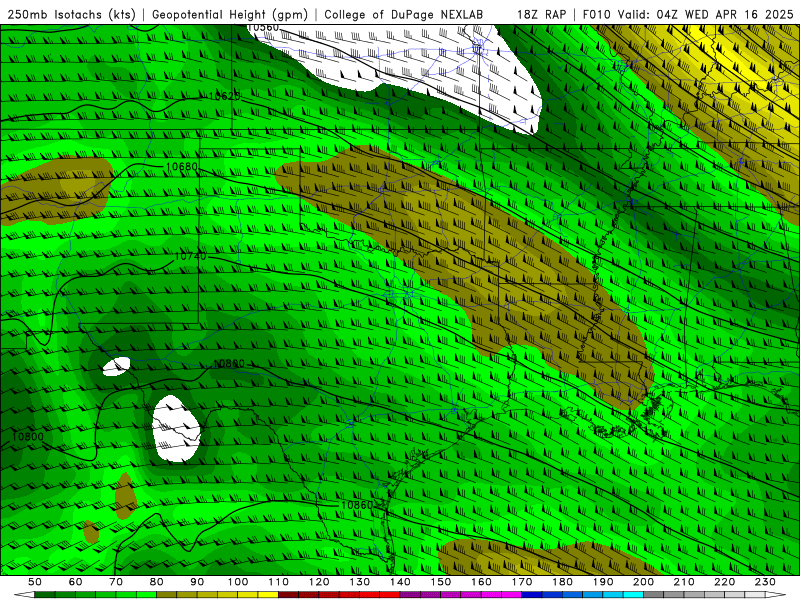Click the 10560 height contour label
The image size is (800, 600).
click(263, 28)
